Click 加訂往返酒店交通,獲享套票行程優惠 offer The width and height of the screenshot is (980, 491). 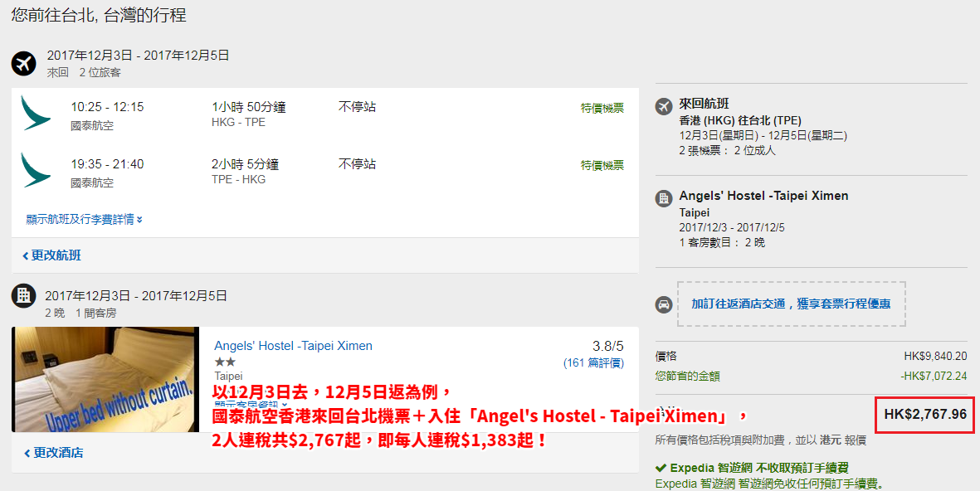pyautogui.click(x=792, y=304)
